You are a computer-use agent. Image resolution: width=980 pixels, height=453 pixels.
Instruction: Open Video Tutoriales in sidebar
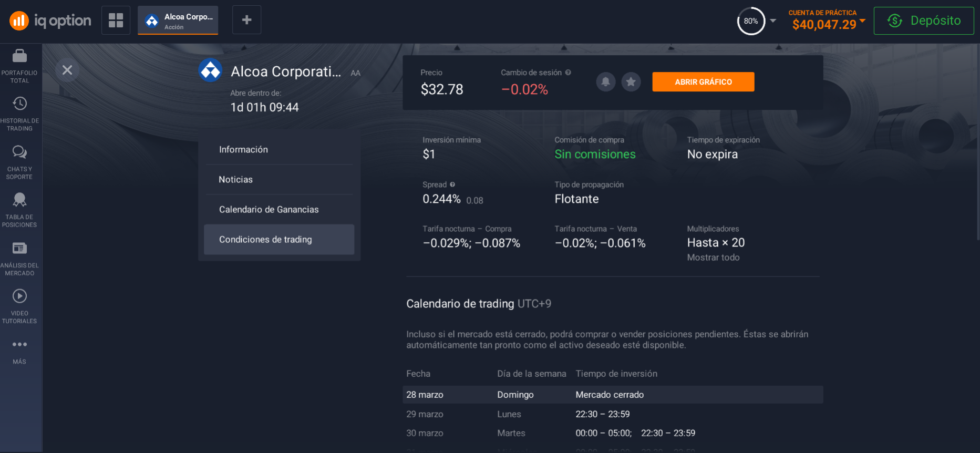19,306
